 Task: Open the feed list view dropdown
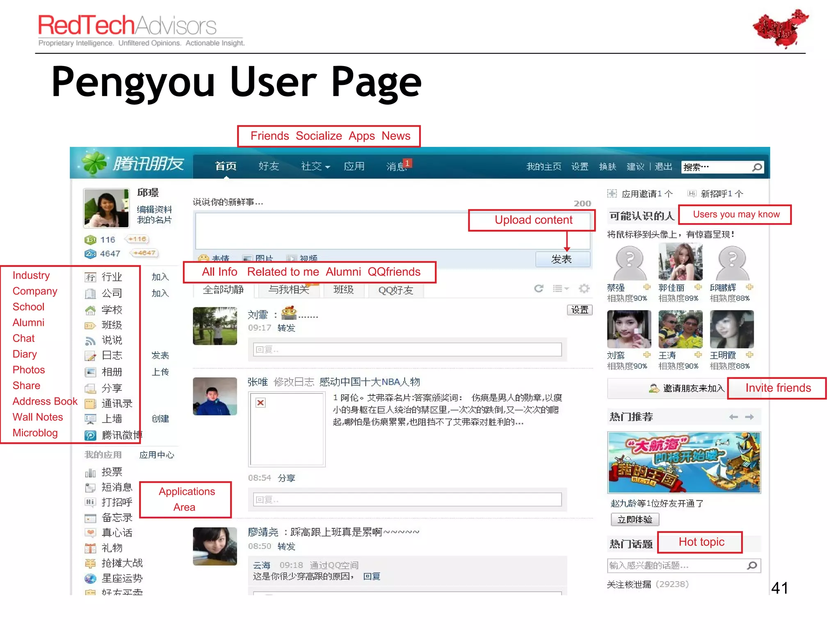pos(561,289)
